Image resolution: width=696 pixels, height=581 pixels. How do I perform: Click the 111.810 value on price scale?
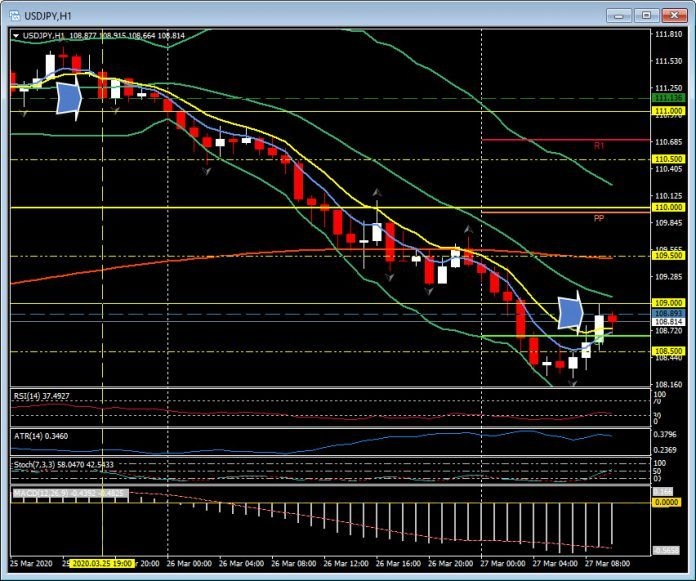668,35
